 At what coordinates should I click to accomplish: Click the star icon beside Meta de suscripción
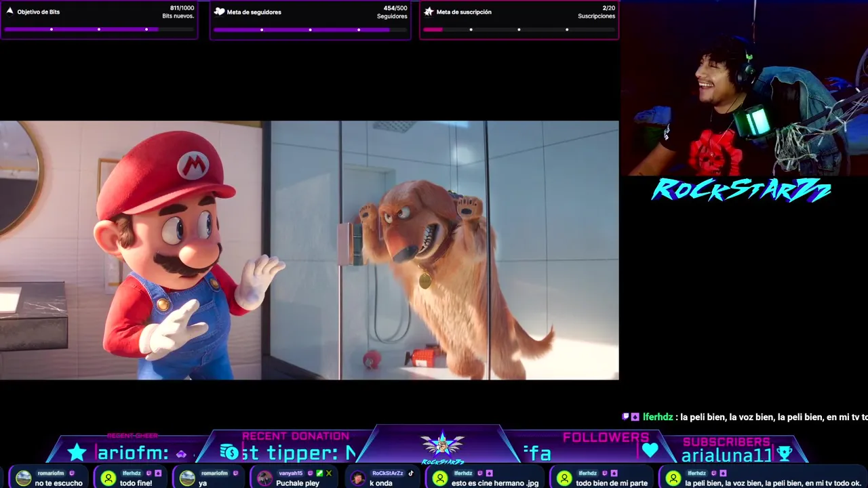point(429,12)
